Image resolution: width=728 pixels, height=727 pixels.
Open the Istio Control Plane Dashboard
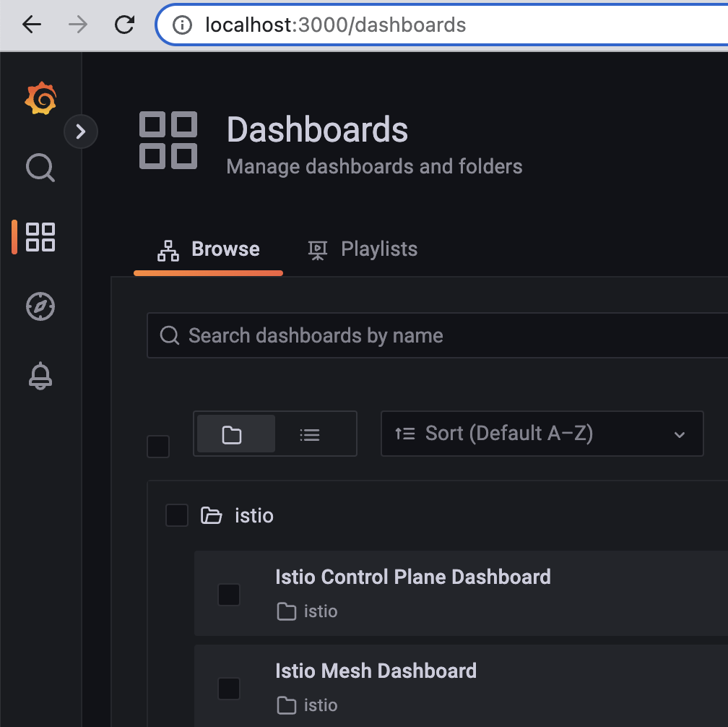tap(413, 577)
